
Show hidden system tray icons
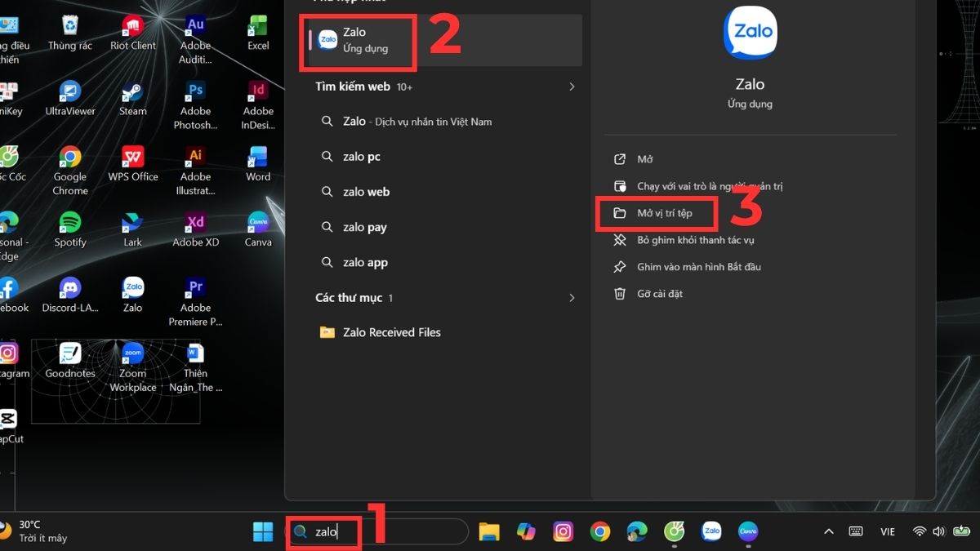pos(828,531)
